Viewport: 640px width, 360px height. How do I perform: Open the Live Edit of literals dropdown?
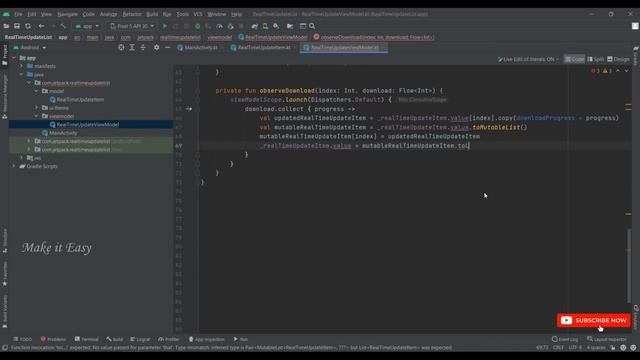coord(528,59)
